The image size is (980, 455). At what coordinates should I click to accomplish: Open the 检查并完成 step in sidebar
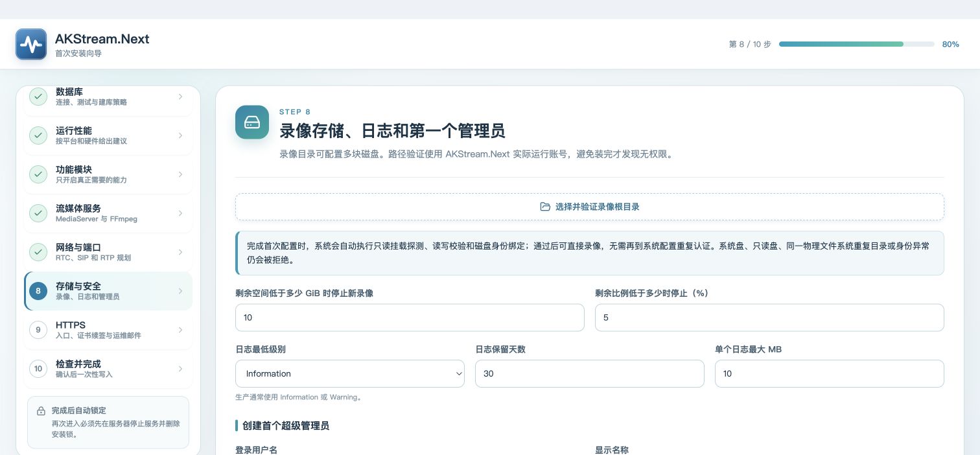[108, 369]
